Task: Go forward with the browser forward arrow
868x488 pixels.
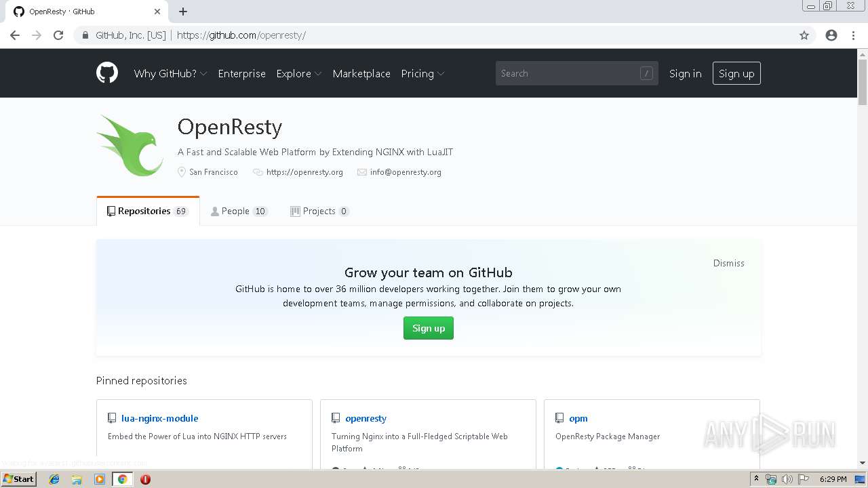Action: 37,35
